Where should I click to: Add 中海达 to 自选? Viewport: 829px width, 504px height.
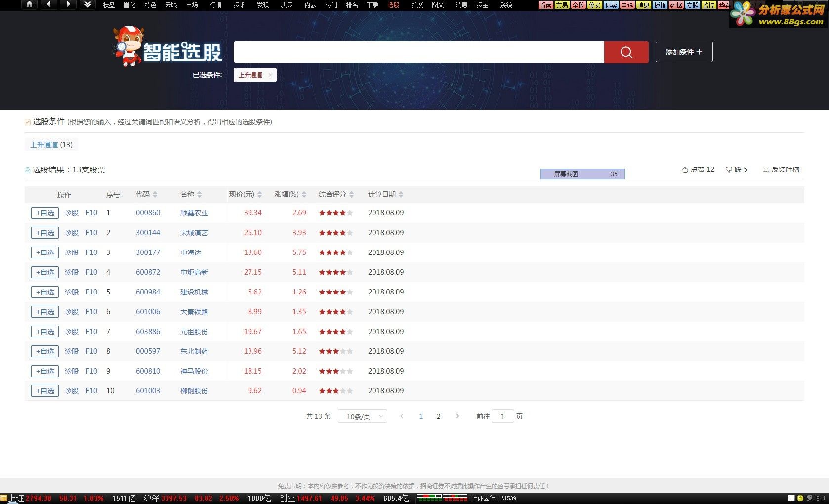point(45,252)
